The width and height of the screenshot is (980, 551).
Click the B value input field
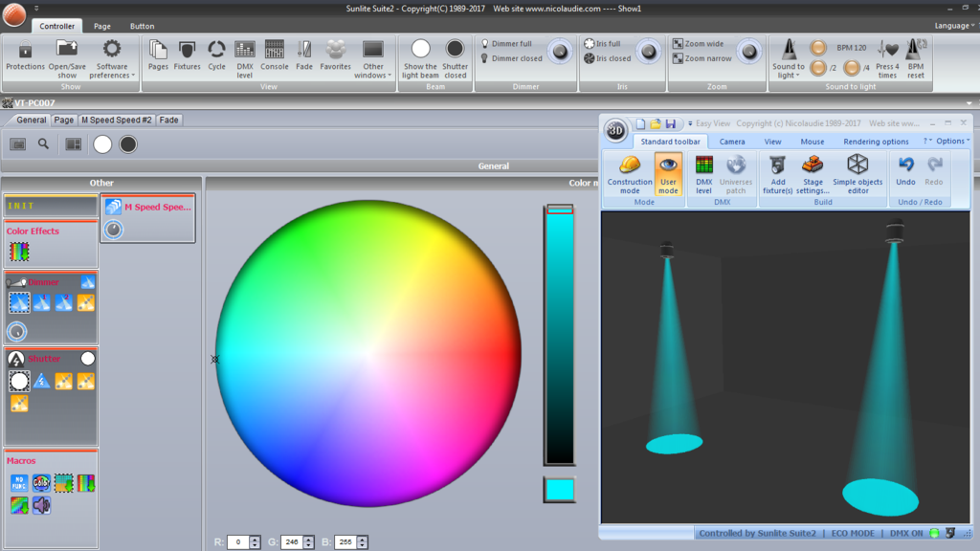(x=346, y=542)
